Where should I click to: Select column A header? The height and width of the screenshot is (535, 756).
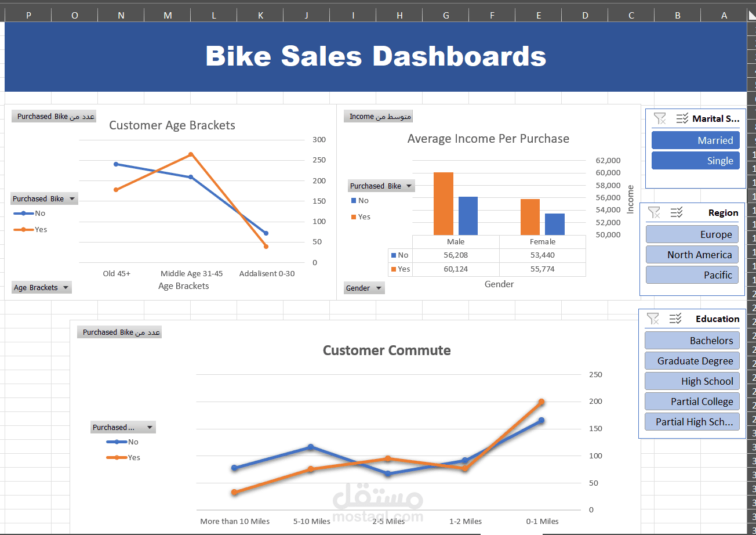pos(724,16)
